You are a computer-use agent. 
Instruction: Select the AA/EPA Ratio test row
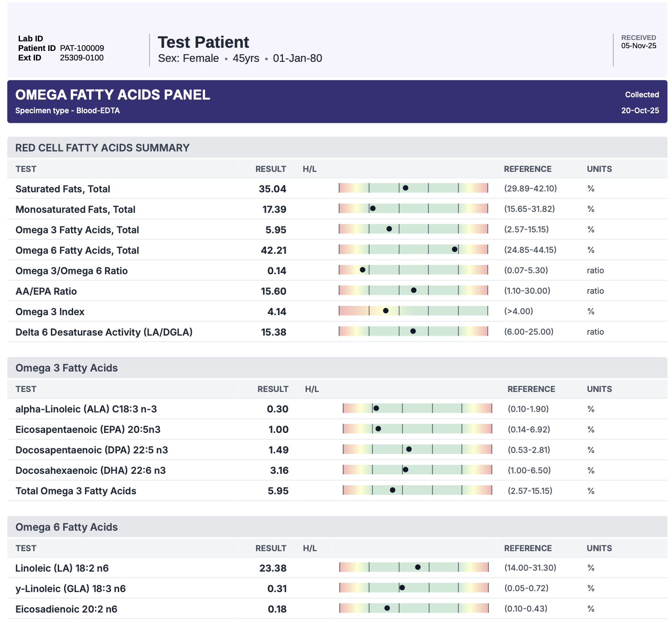coord(46,291)
